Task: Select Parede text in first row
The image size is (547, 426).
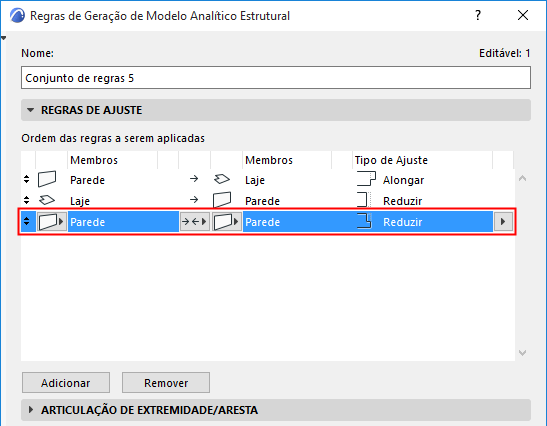Action: pyautogui.click(x=87, y=180)
